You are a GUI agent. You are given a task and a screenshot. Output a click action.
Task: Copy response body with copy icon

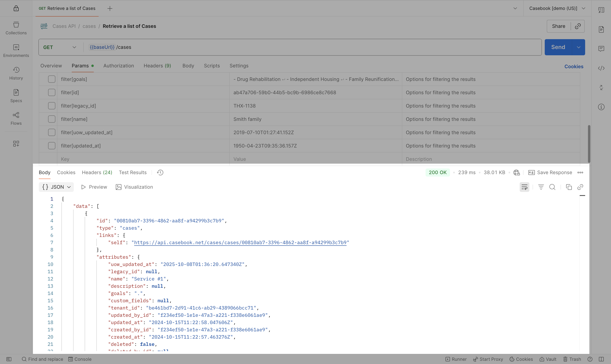(569, 187)
